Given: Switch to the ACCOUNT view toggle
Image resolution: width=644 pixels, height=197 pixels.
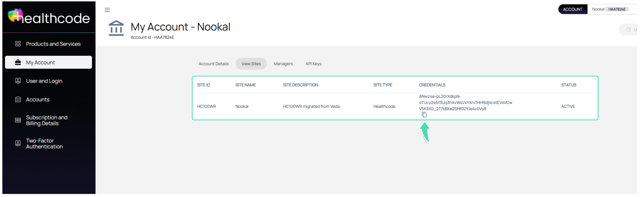Looking at the screenshot, I should (x=572, y=9).
